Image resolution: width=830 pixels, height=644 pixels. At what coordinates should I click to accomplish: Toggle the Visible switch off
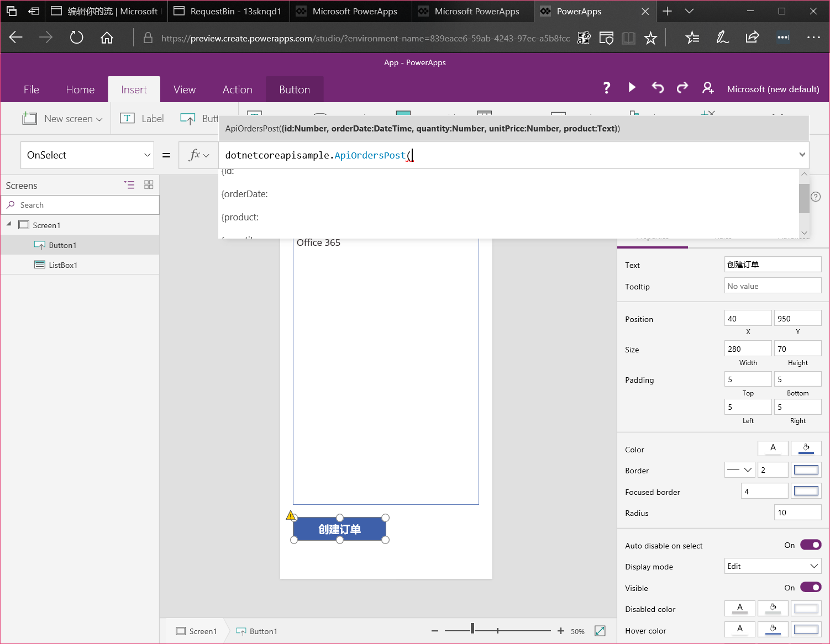click(x=811, y=587)
